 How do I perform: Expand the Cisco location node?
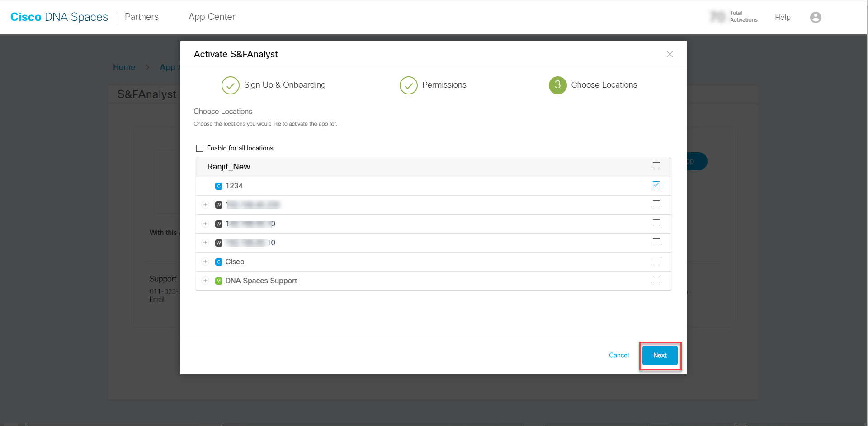[x=205, y=262]
